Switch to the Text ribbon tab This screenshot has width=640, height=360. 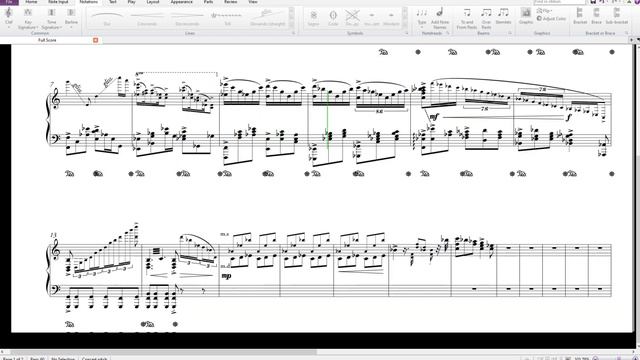click(x=113, y=2)
